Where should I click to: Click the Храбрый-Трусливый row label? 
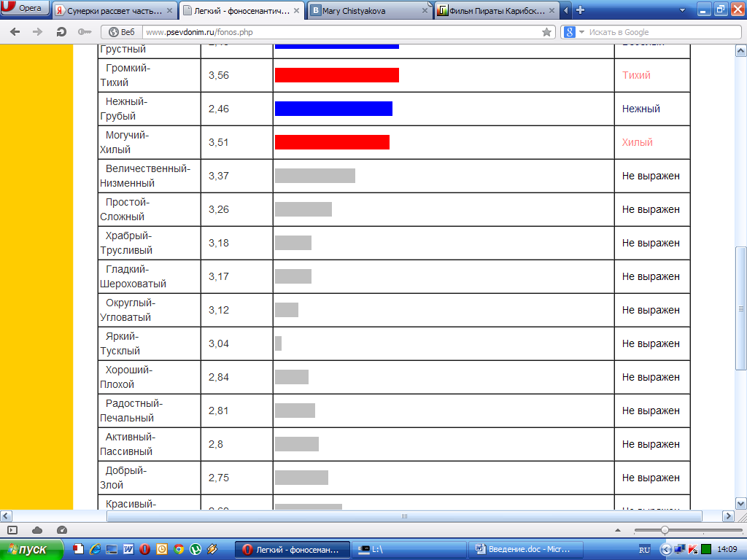tap(126, 243)
